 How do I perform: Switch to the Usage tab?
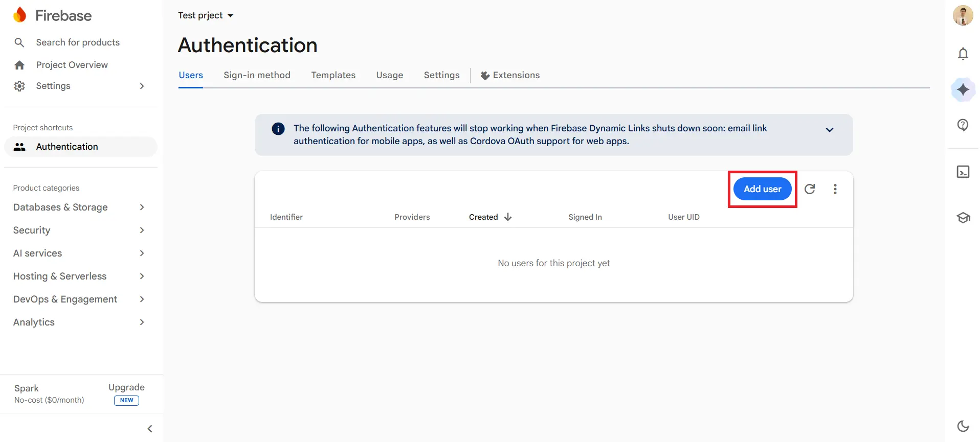390,75
